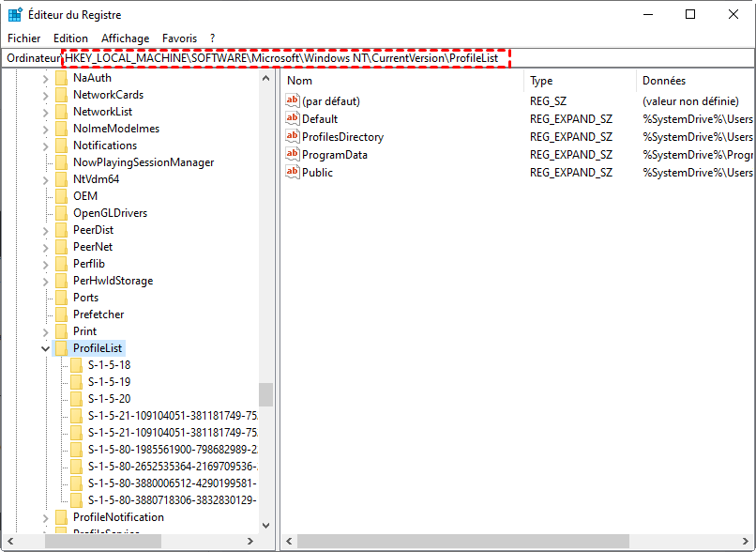Viewport: 756px width, 552px height.
Task: Click the ProfileList folder icon
Action: [x=62, y=348]
